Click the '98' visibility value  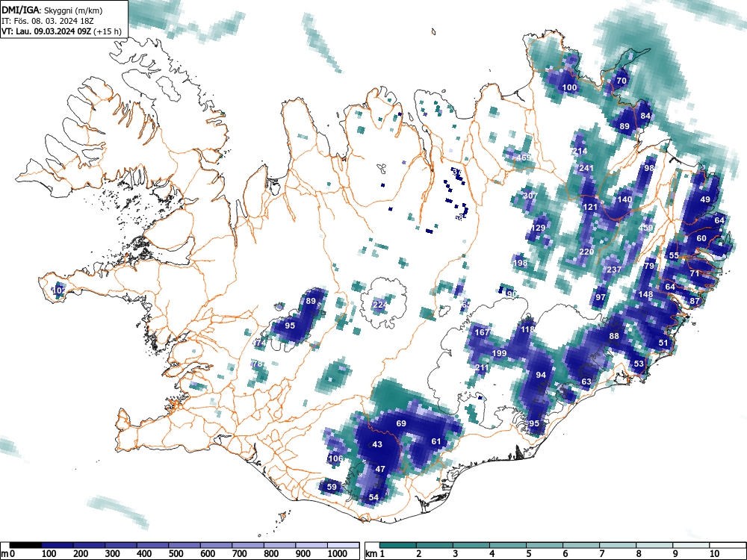click(649, 168)
